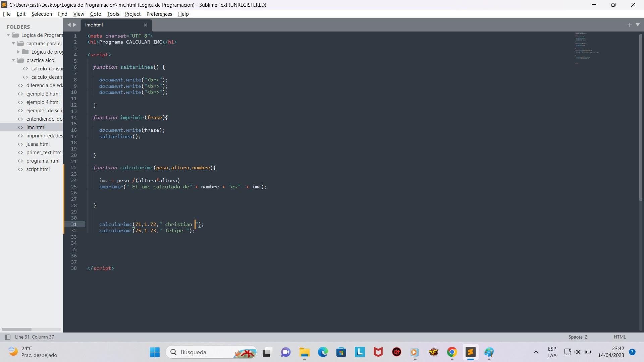The height and width of the screenshot is (362, 644).
Task: Click the closing script tag line
Action: pos(101,268)
